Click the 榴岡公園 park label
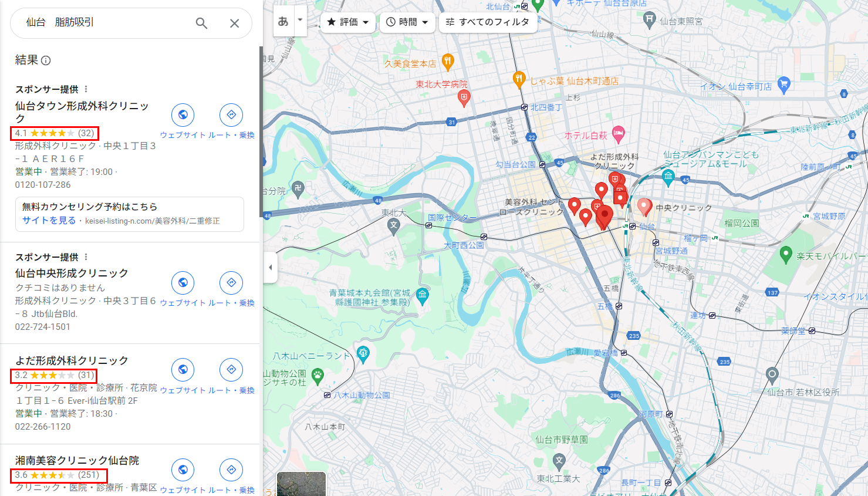Viewport: 868px width, 496px height. click(x=742, y=223)
